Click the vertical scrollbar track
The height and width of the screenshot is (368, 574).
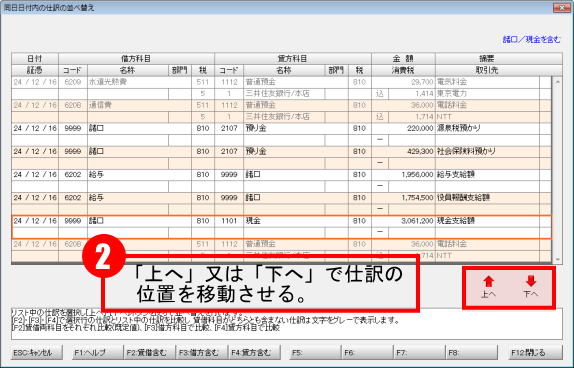point(557,170)
